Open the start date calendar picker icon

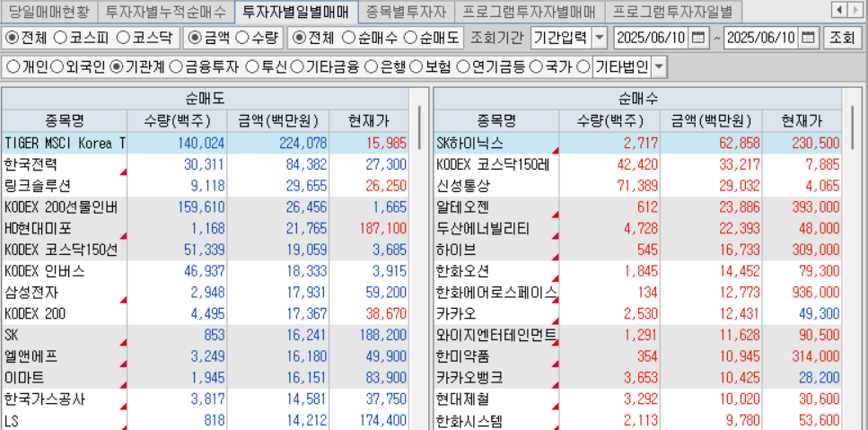pos(699,38)
